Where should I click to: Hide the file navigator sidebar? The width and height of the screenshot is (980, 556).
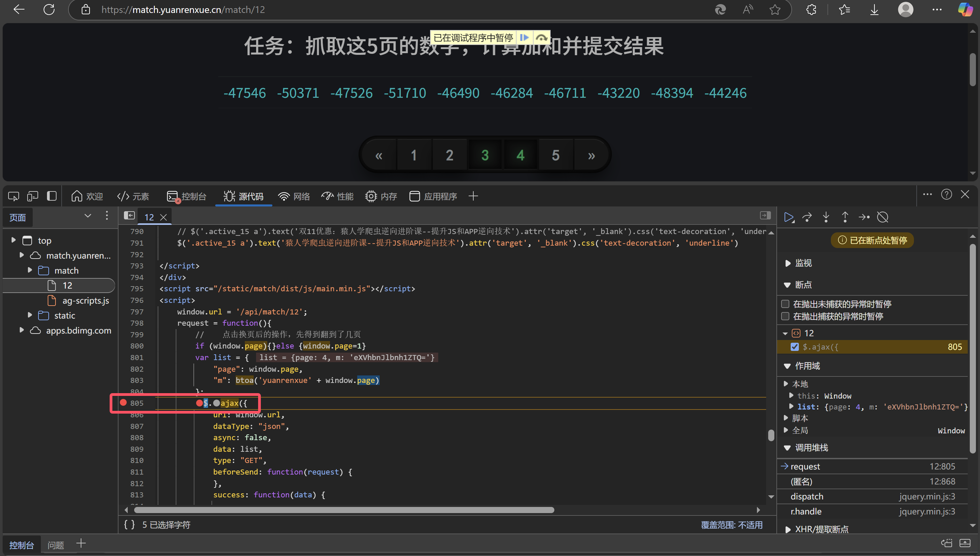click(x=129, y=216)
